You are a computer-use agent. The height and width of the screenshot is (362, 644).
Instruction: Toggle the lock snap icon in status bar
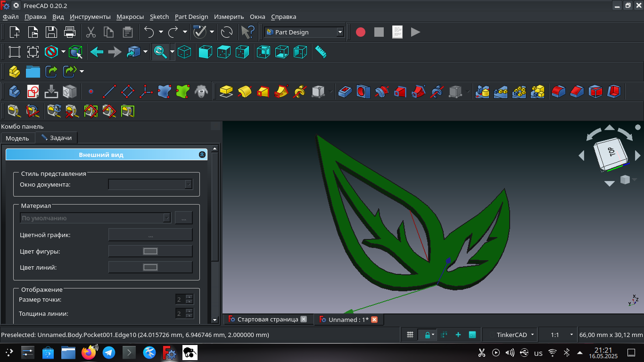coord(427,335)
